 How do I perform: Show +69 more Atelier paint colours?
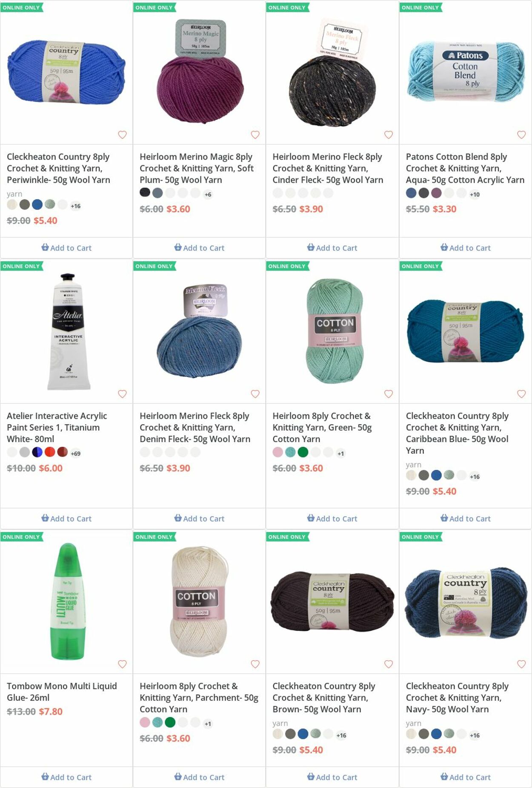click(x=76, y=454)
